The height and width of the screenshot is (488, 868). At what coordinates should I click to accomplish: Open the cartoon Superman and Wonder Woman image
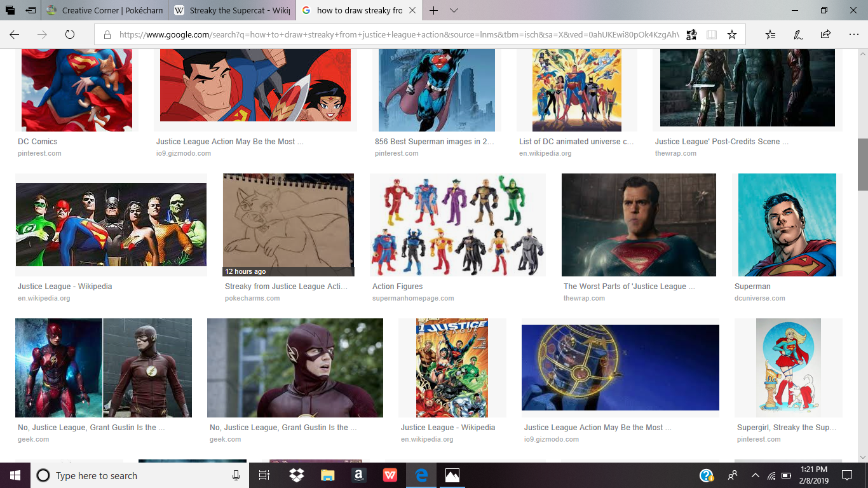255,85
